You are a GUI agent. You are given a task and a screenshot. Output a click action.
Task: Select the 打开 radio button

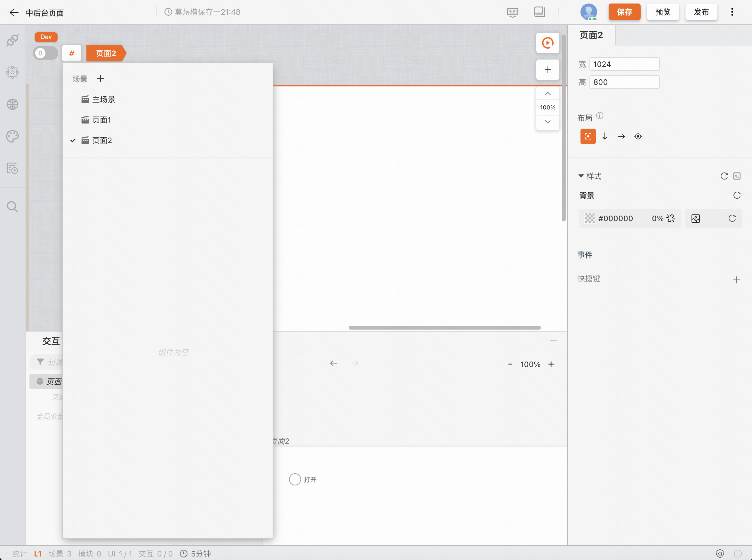click(x=295, y=479)
